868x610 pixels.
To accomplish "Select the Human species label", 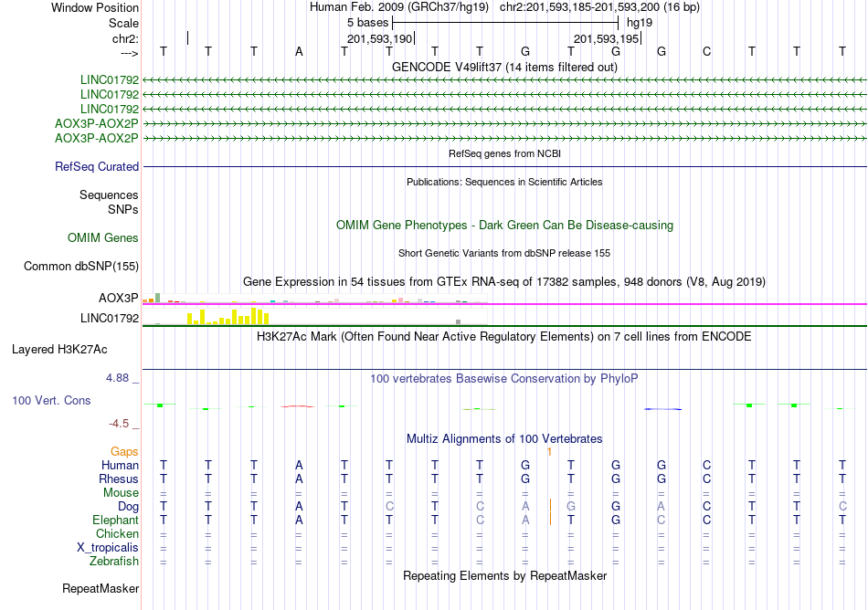I will pos(120,465).
